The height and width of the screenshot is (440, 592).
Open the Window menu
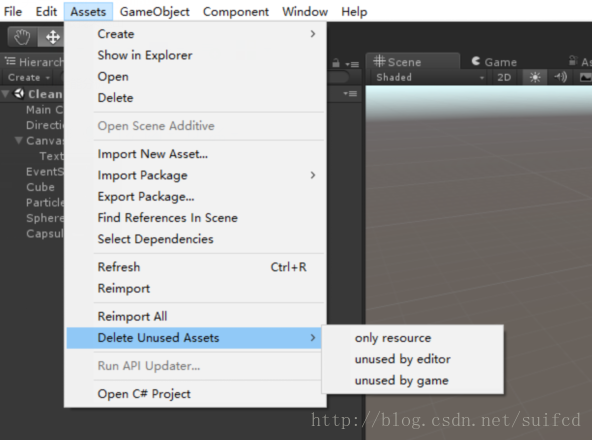coord(305,12)
